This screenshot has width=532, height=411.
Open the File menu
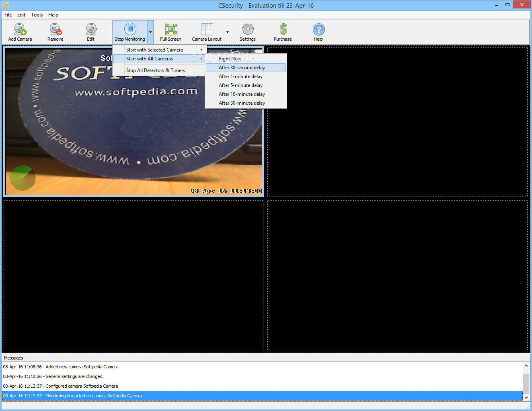[x=8, y=15]
